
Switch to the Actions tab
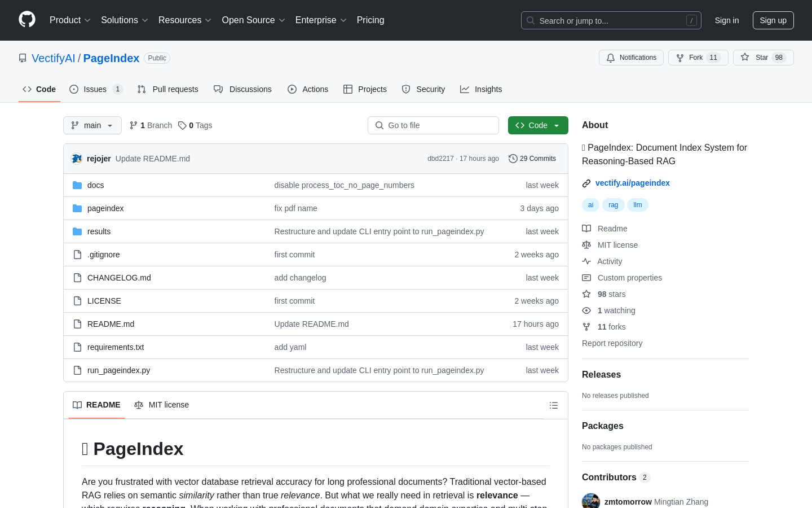308,89
